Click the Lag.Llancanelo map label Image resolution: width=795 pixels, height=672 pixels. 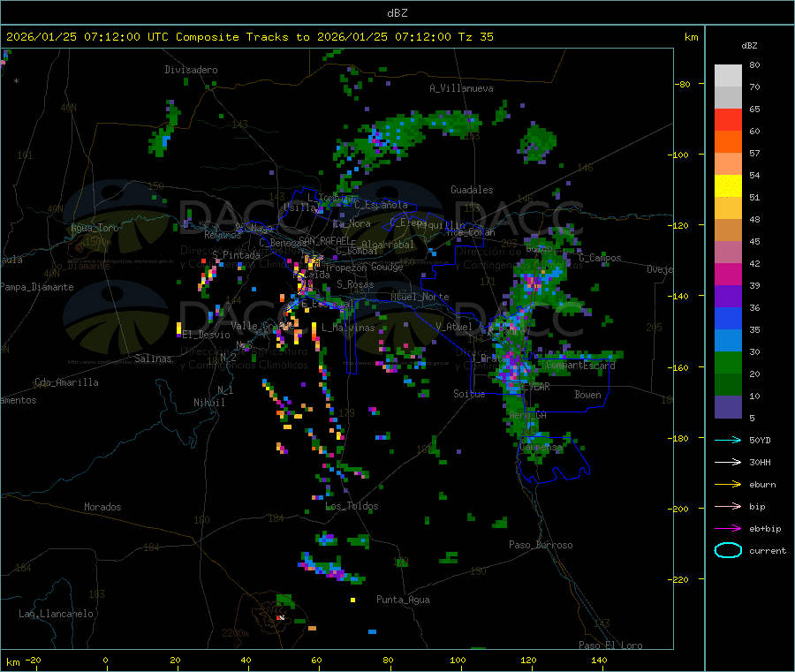click(56, 614)
